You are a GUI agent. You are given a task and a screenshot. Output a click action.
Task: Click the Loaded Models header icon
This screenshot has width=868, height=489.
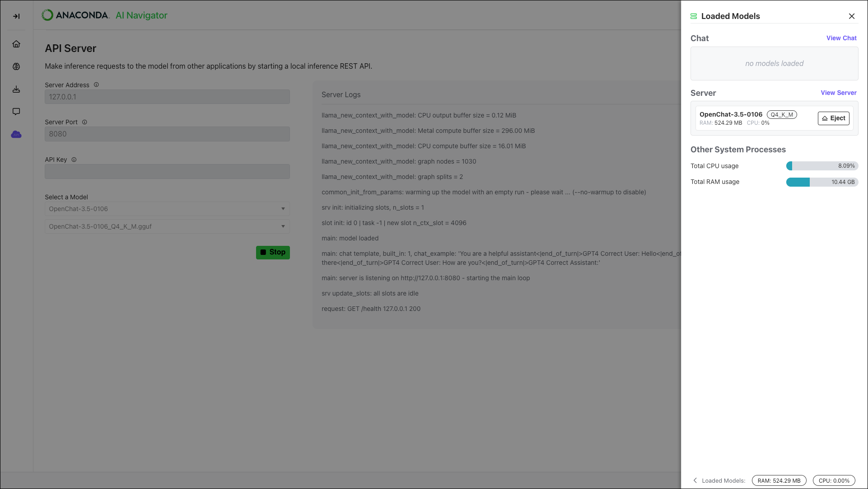point(694,16)
